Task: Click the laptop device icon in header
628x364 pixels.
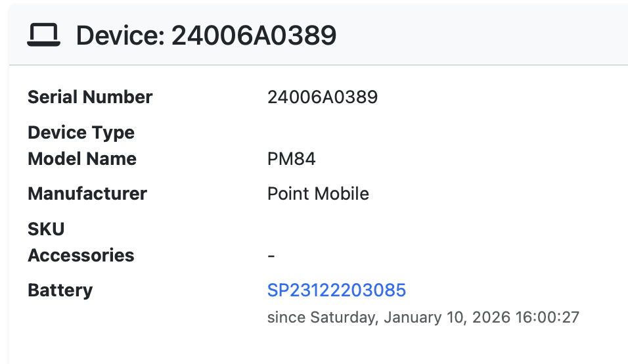Action: 43,35
